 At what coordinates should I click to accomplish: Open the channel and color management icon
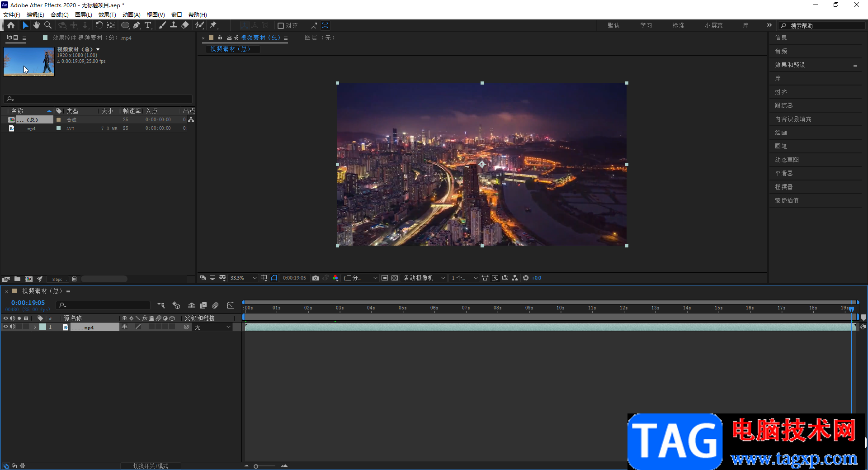coord(335,278)
